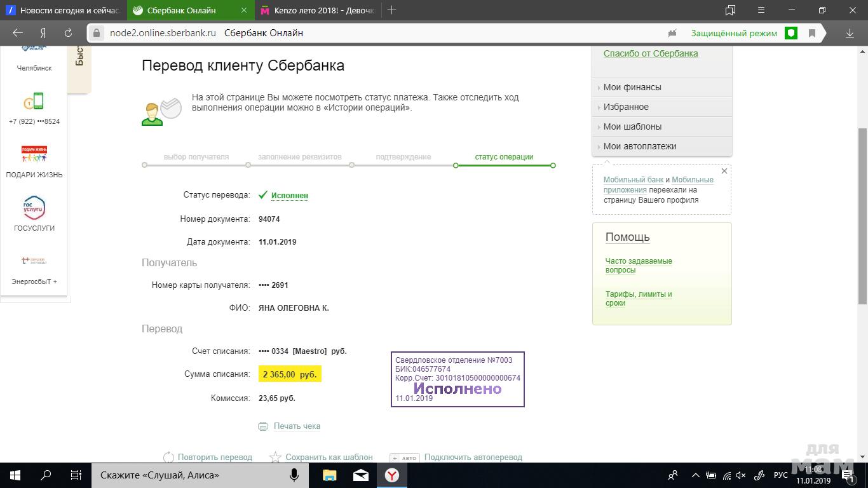Open the Тарифы, лимиты и сроки link
The width and height of the screenshot is (868, 488).
pyautogui.click(x=638, y=299)
